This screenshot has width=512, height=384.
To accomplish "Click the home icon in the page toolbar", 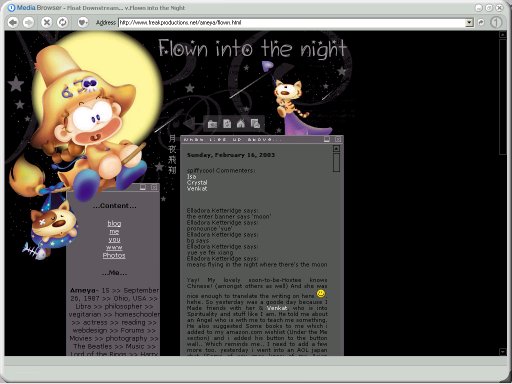I will coord(241,124).
